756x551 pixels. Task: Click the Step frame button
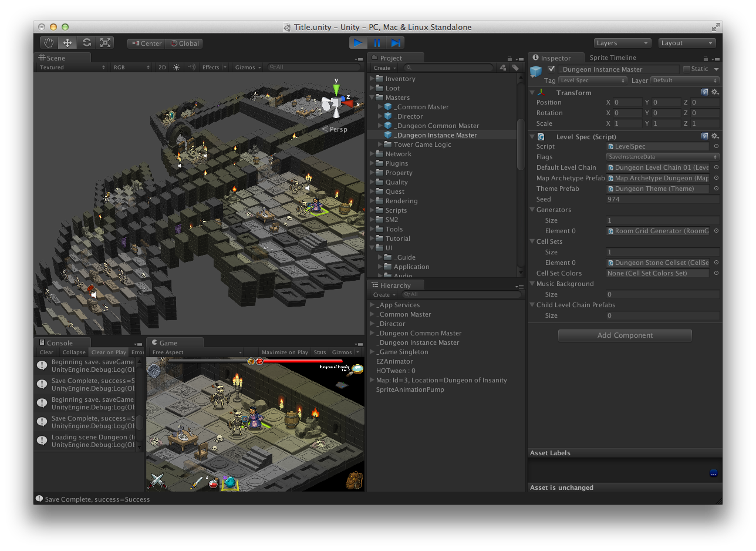click(x=396, y=43)
